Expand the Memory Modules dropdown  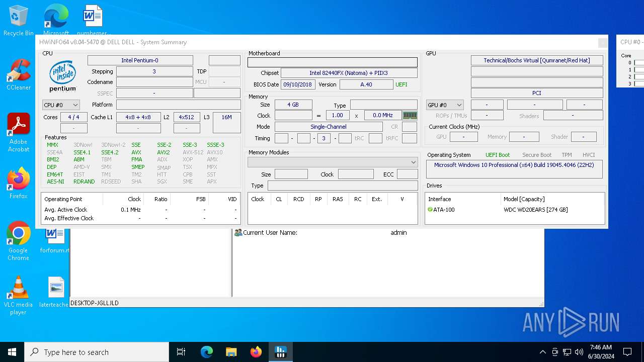333,162
